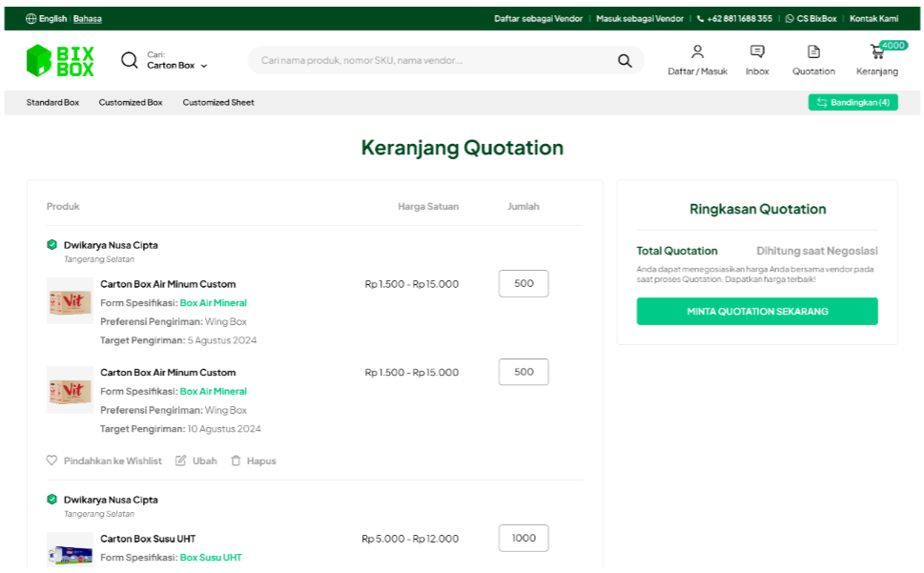
Task: Open the Box Air Mineral specification link
Action: click(x=213, y=303)
